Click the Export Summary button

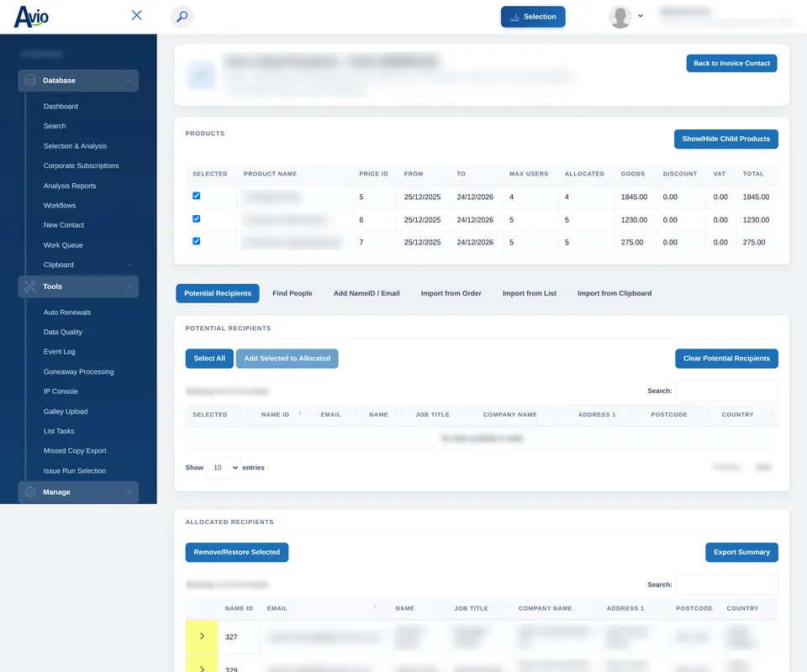(x=741, y=552)
